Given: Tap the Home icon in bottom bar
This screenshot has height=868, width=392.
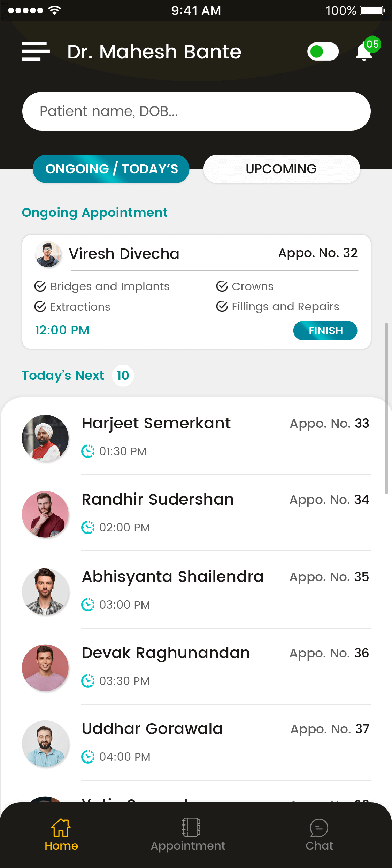Looking at the screenshot, I should (61, 828).
